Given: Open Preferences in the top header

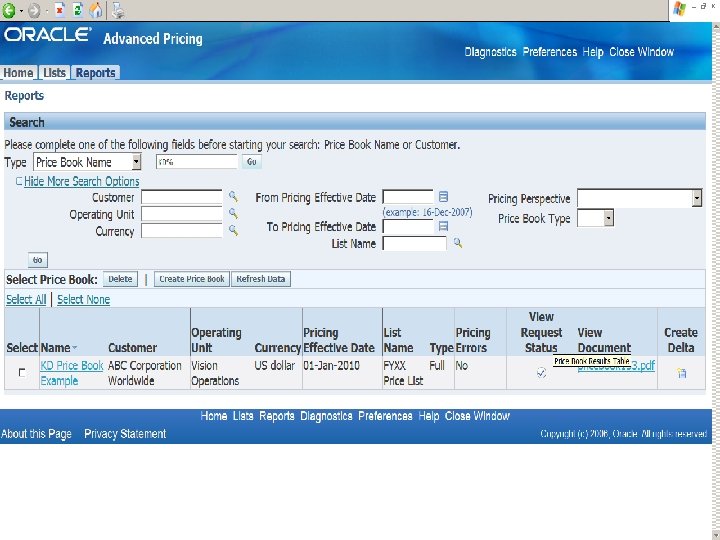Looking at the screenshot, I should point(550,52).
